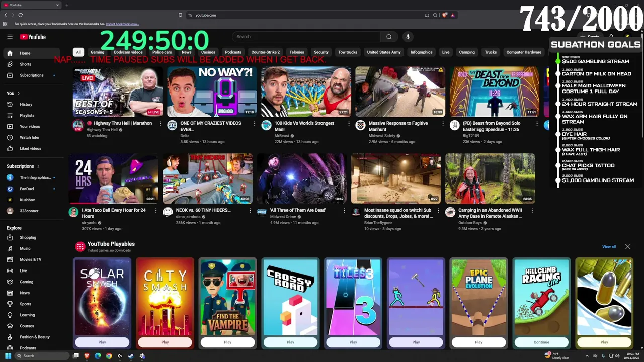Open options for NEOK vs. 60 TINY HIDERS
644x362 pixels.
[250, 210]
